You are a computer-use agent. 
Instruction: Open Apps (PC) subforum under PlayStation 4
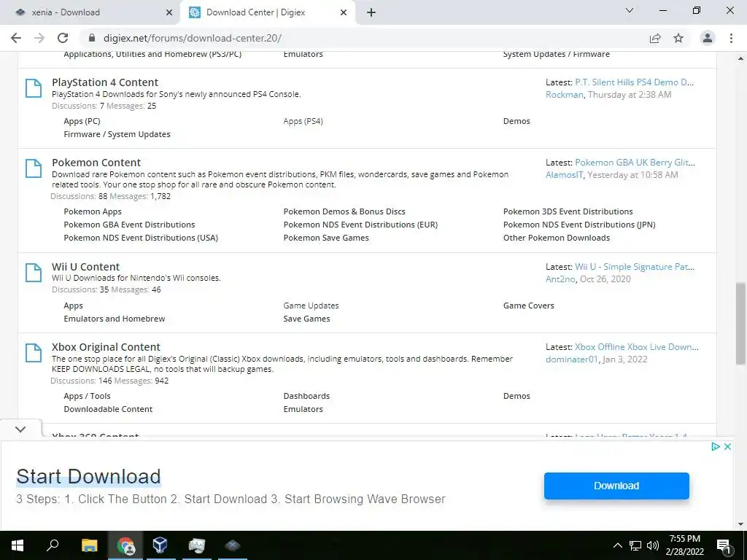[82, 122]
